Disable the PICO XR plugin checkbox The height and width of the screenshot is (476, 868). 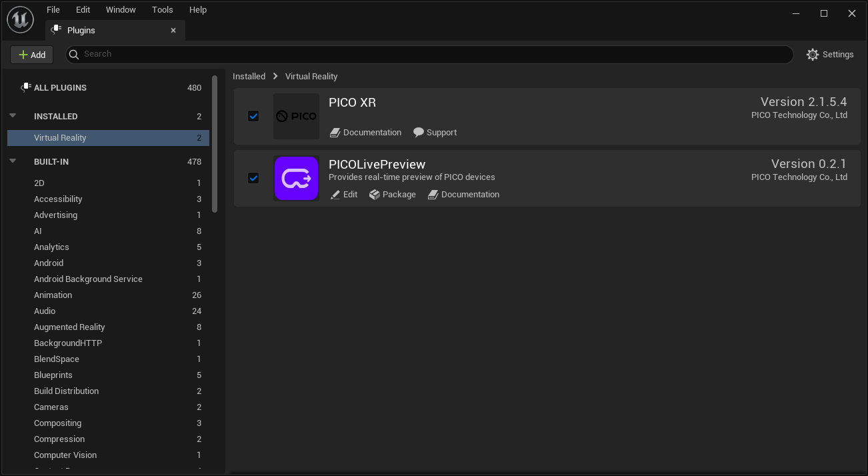tap(253, 117)
